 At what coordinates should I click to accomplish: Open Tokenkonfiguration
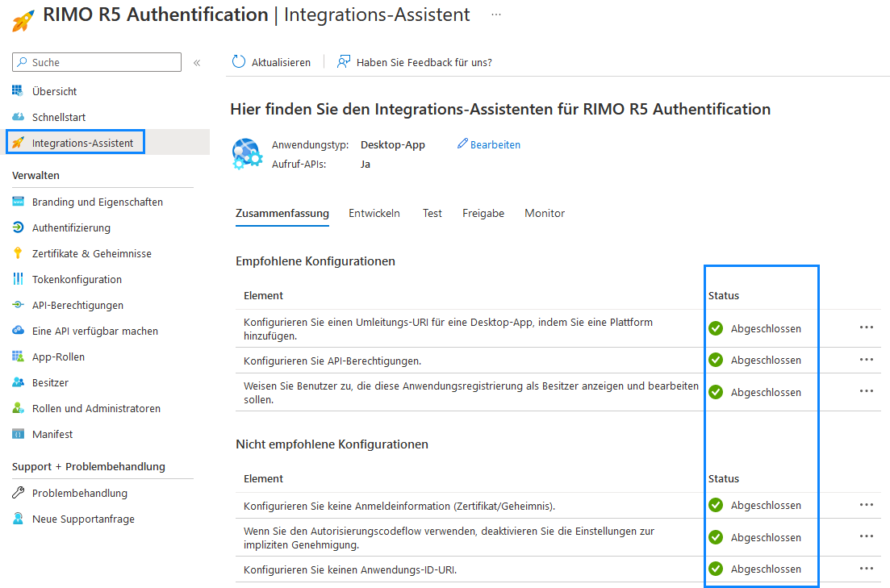(77, 280)
